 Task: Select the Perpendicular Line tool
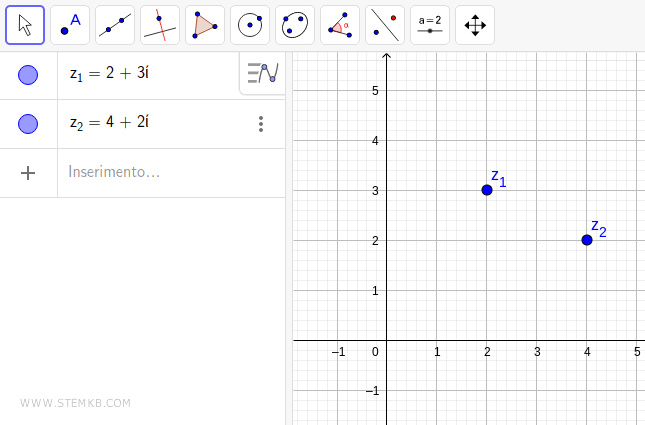pos(160,25)
